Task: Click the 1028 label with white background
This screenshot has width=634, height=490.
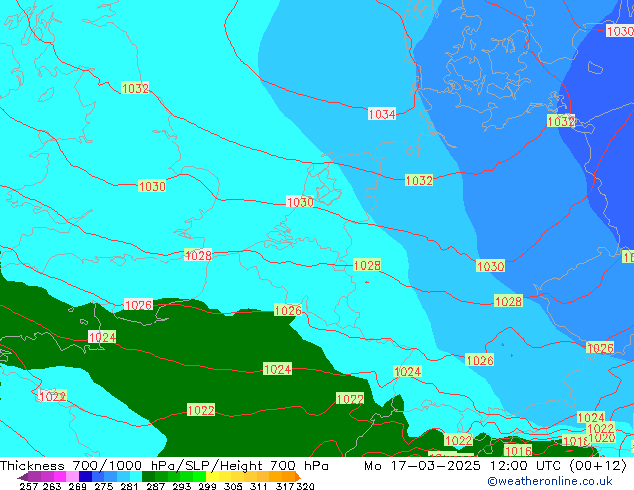Action: pyautogui.click(x=198, y=255)
